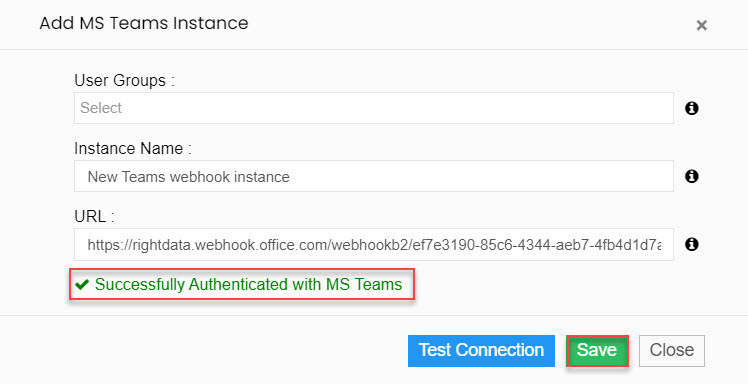The height and width of the screenshot is (384, 748).
Task: Open the info tooltip for URL field
Action: pyautogui.click(x=692, y=244)
